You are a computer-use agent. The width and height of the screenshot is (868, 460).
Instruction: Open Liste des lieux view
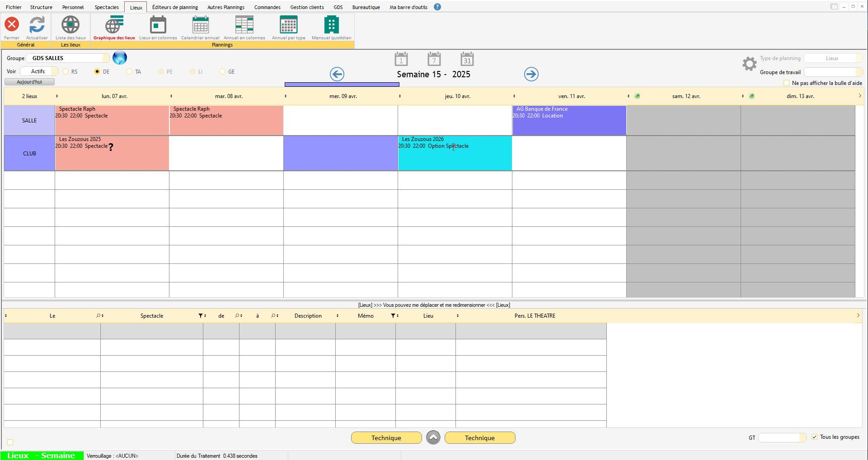pyautogui.click(x=70, y=25)
